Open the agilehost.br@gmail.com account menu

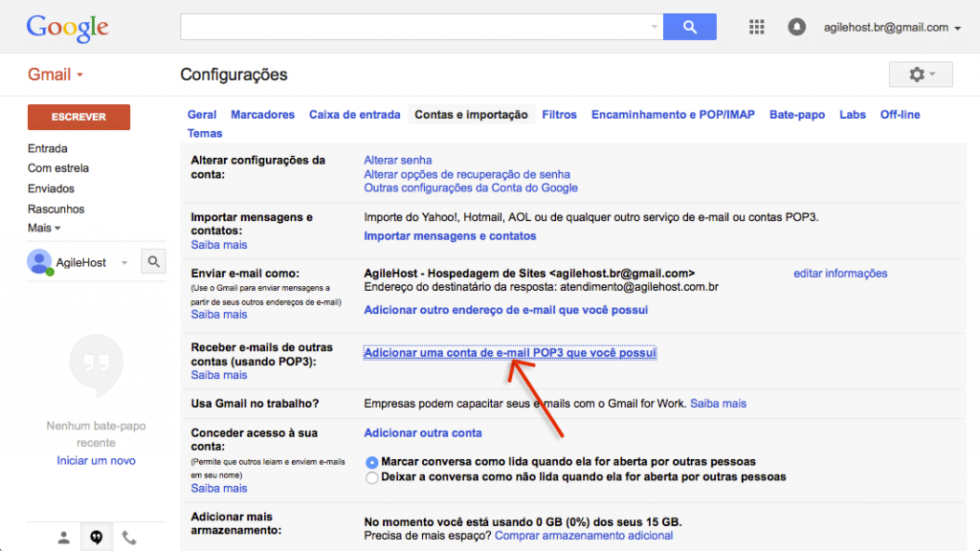click(892, 28)
